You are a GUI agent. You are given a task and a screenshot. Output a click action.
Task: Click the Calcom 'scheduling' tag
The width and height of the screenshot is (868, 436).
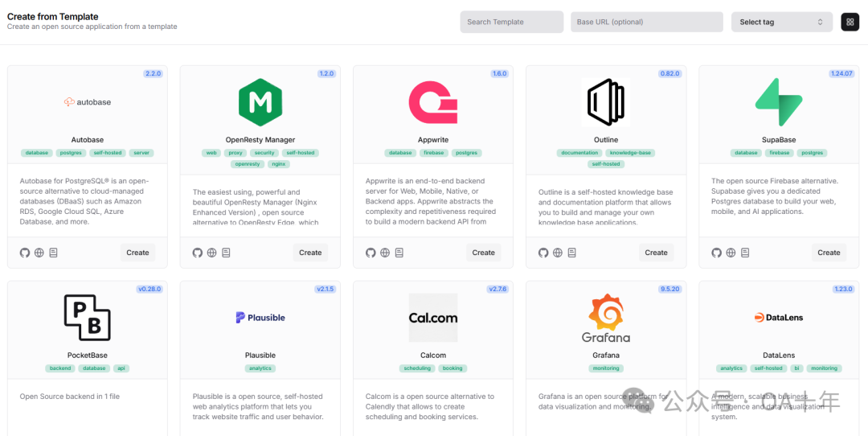tap(417, 368)
